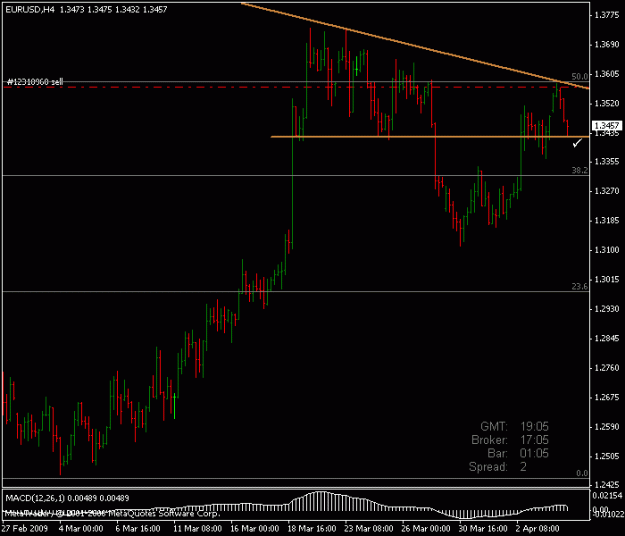Click the '38.2' Fibonacci level label
The height and width of the screenshot is (536, 625).
[x=580, y=171]
